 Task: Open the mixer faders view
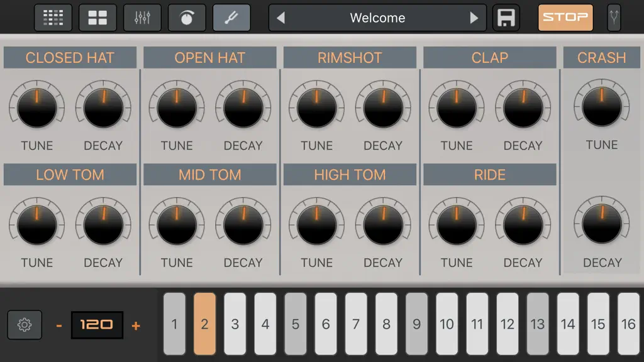coord(142,18)
